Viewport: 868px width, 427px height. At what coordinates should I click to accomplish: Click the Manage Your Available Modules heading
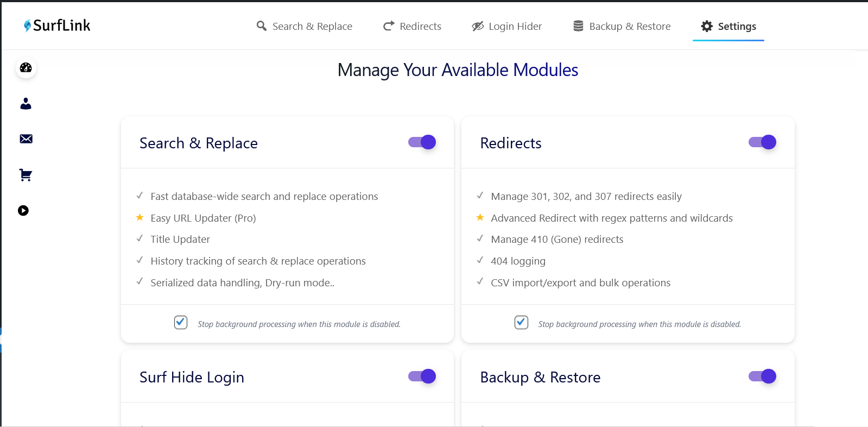(x=458, y=70)
